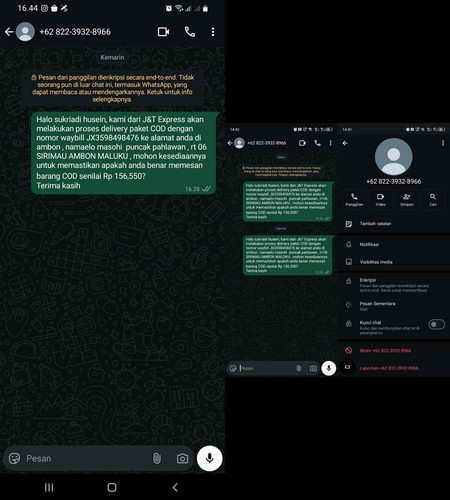View large profile photo on contact info screen
This screenshot has width=450, height=500.
click(394, 157)
